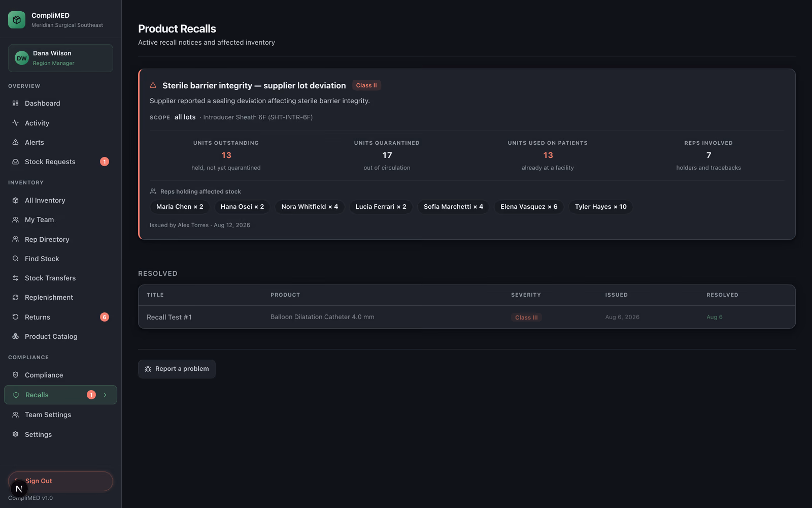Select the Hana Osei × 2 chip

pyautogui.click(x=242, y=207)
